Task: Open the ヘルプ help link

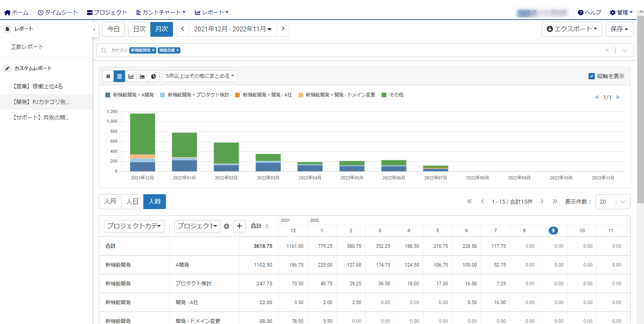Action: coord(590,13)
